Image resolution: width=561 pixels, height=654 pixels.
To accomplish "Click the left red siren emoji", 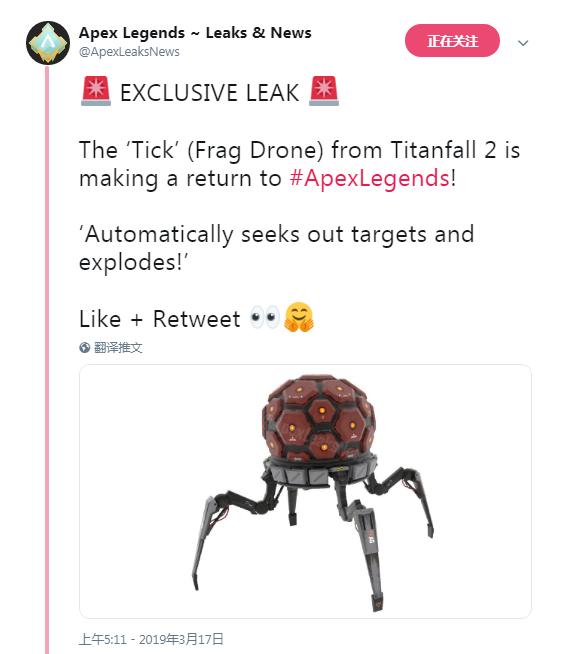I will click(x=96, y=91).
